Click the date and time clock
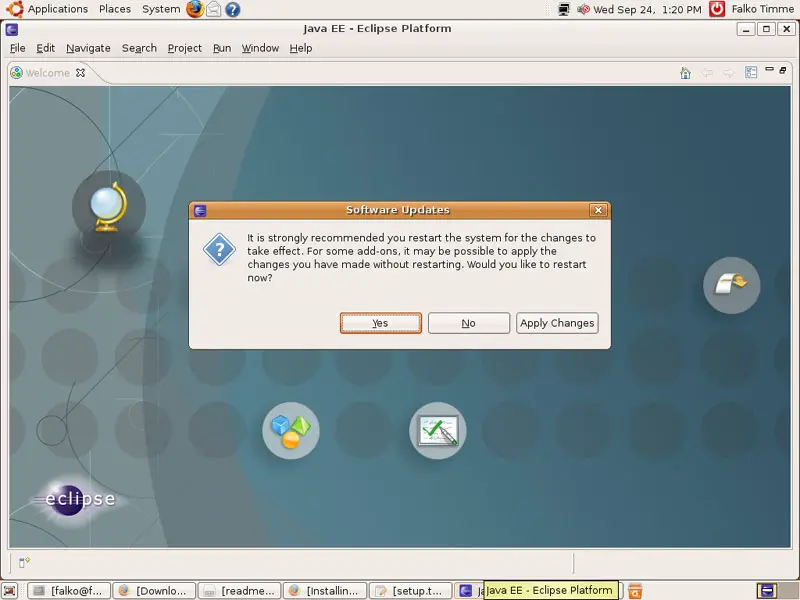The height and width of the screenshot is (600, 800). point(647,9)
